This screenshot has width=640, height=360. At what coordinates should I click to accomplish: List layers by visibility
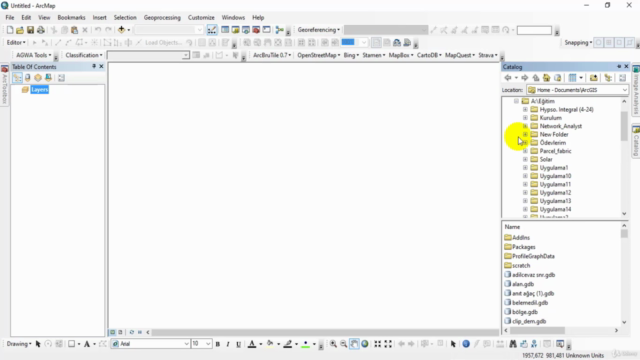point(38,78)
